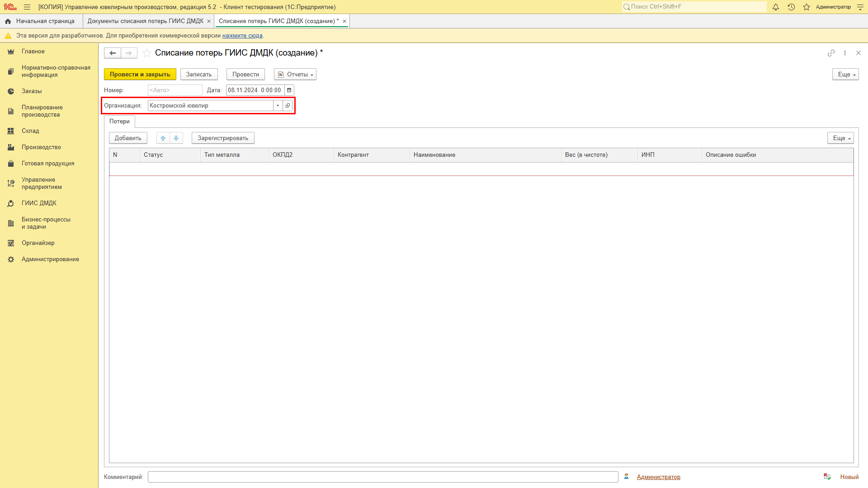Close Документы списания потерь tab
This screenshot has height=488, width=868.
click(x=209, y=21)
